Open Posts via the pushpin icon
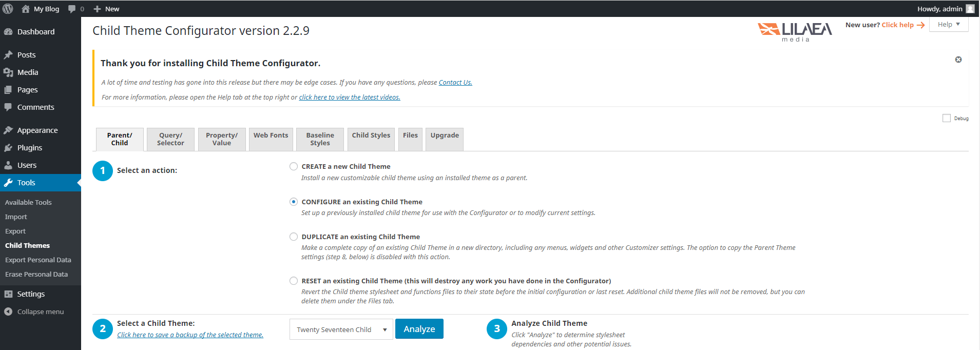 tap(8, 55)
